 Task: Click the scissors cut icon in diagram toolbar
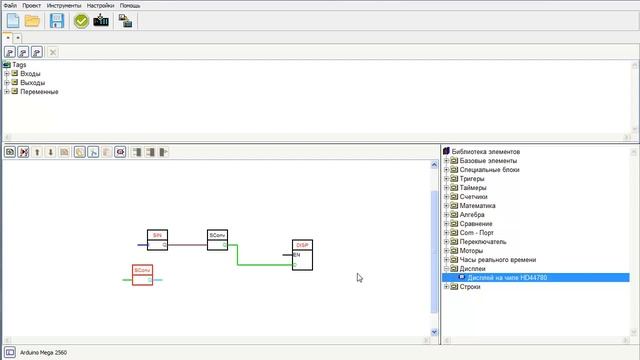tap(93, 152)
